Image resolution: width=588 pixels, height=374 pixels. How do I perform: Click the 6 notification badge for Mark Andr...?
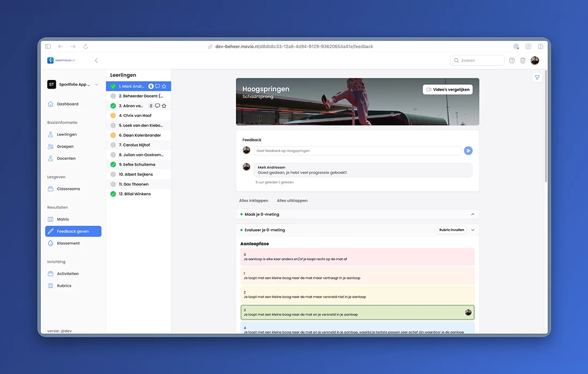tap(151, 86)
